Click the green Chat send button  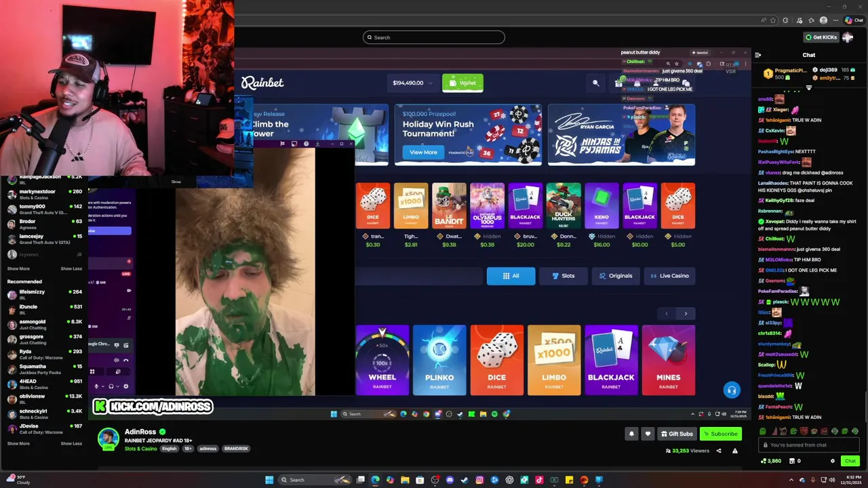point(850,461)
